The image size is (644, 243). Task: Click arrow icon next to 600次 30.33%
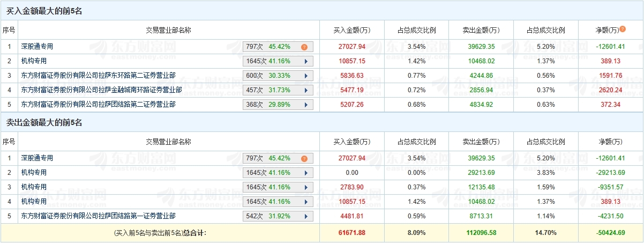pos(306,76)
